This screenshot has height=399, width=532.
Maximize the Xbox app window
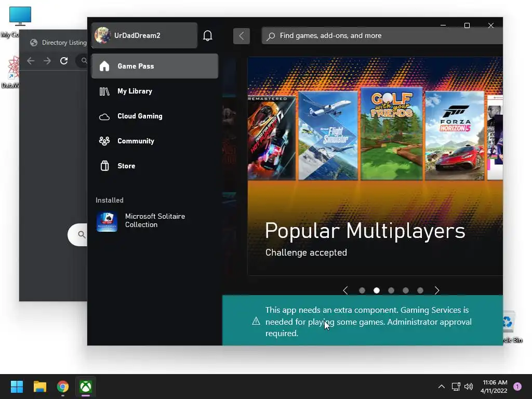(467, 25)
